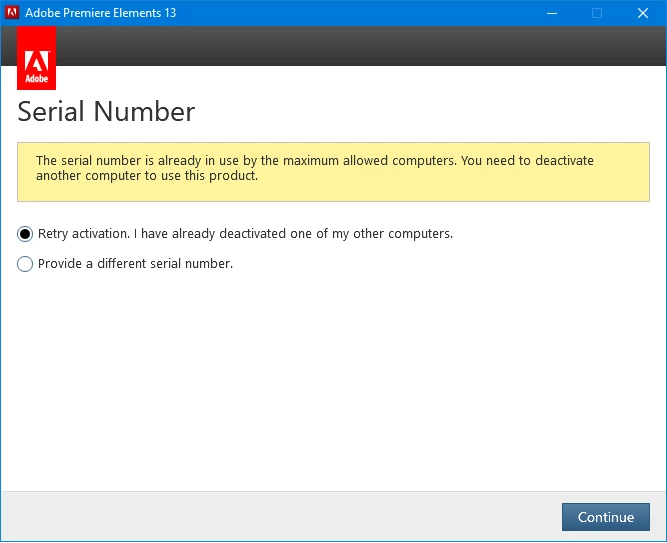Click the Adobe logo badge

coord(36,58)
